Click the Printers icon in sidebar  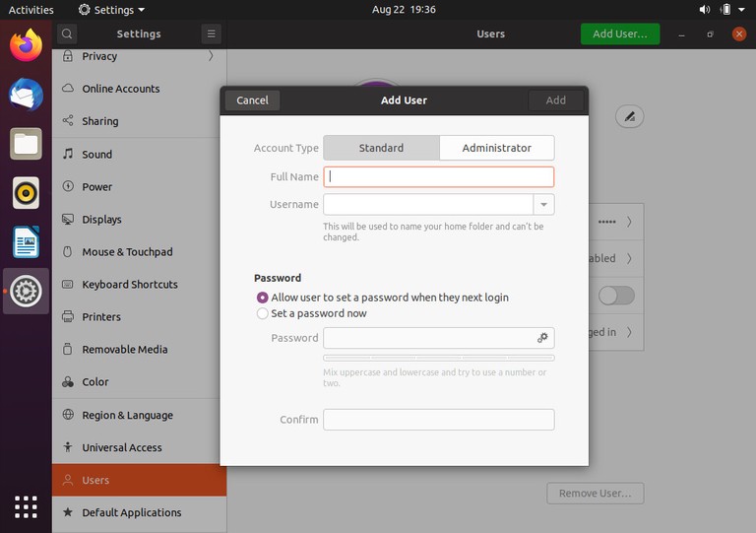[x=68, y=316]
